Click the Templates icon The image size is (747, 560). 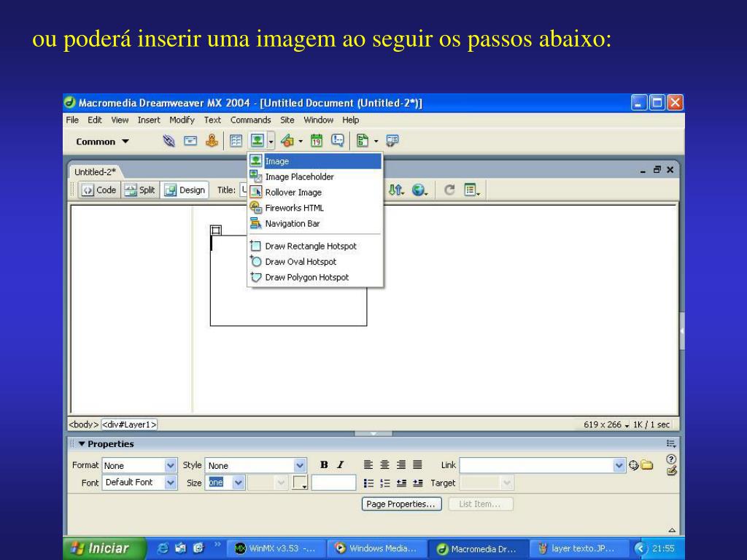tap(363, 141)
